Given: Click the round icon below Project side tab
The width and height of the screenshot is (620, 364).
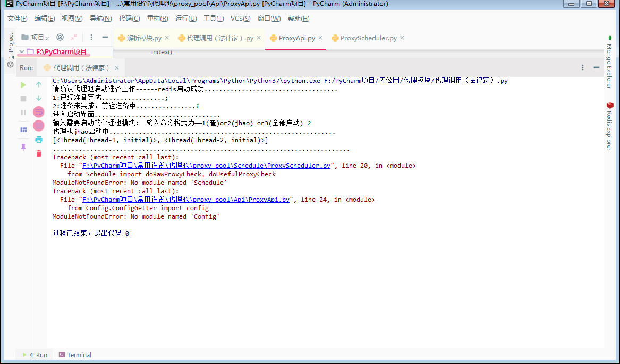Looking at the screenshot, I should (11, 64).
